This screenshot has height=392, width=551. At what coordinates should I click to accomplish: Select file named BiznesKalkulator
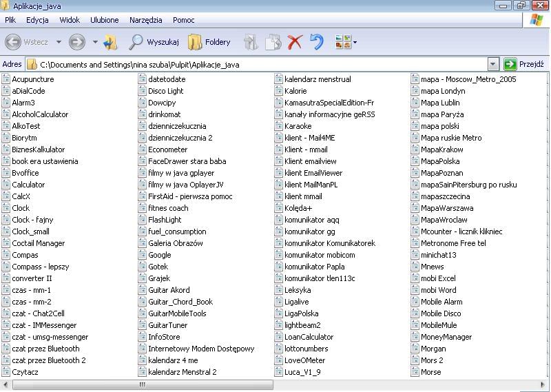[39, 149]
